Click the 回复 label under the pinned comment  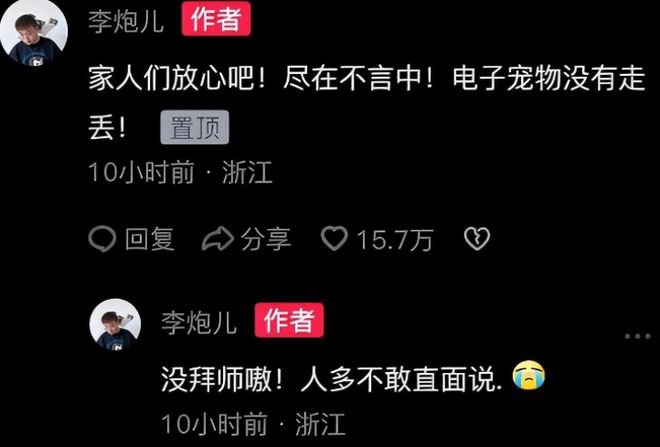150,239
